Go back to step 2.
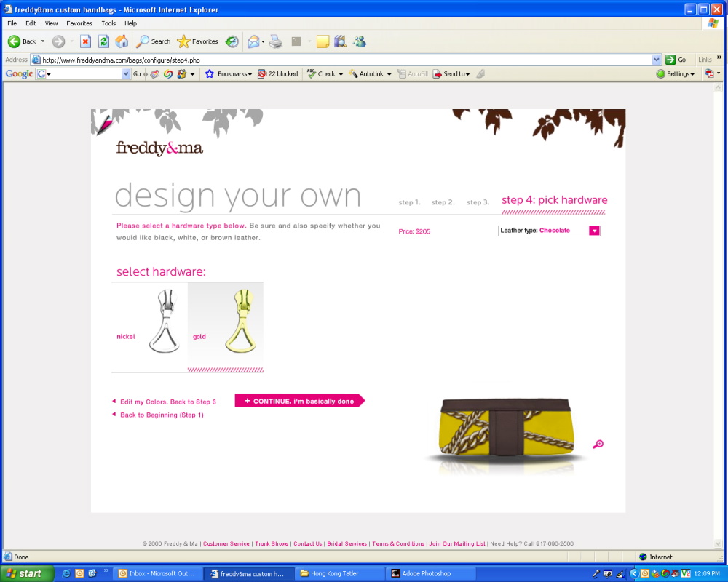The height and width of the screenshot is (582, 728). click(443, 202)
